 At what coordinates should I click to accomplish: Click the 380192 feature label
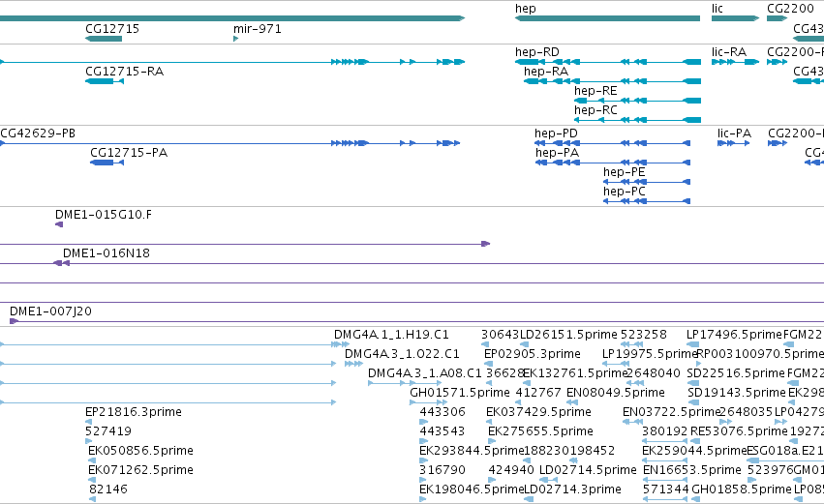(665, 431)
